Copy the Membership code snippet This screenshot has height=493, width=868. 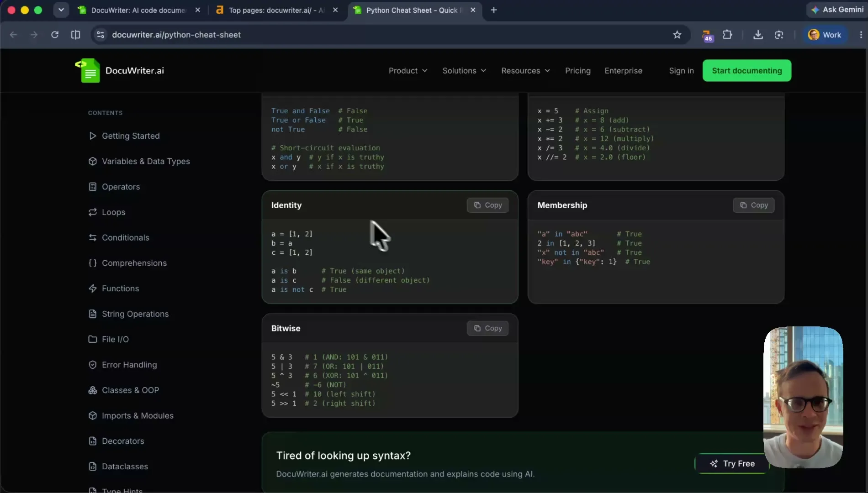[x=754, y=205]
